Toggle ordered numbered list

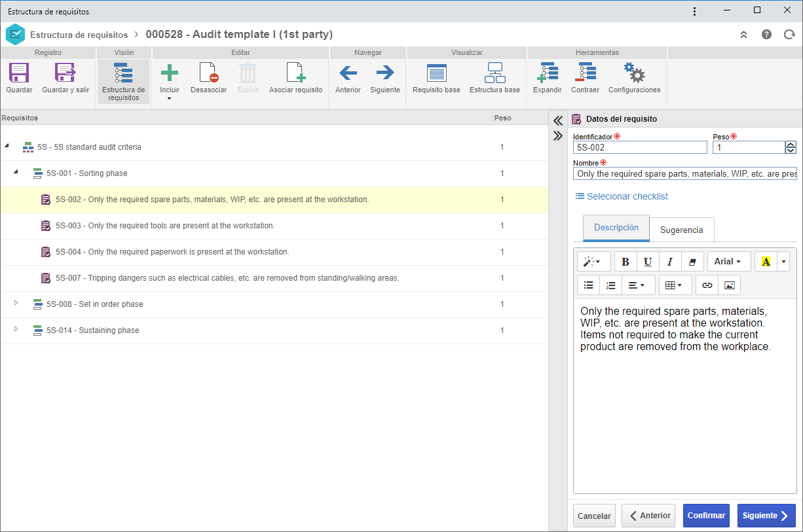coord(610,285)
